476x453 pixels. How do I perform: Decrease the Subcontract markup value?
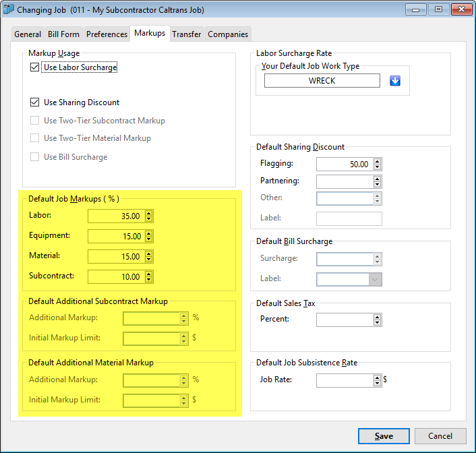point(148,280)
